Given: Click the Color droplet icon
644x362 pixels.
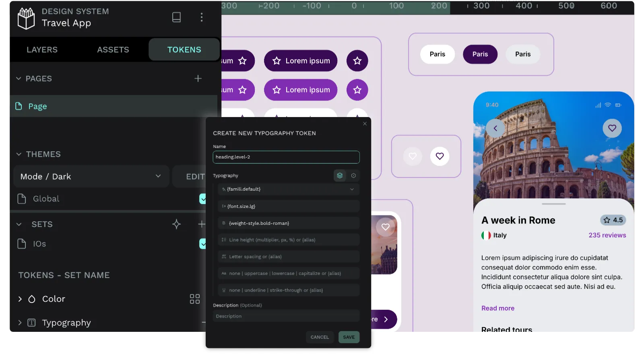Looking at the screenshot, I should pos(32,299).
